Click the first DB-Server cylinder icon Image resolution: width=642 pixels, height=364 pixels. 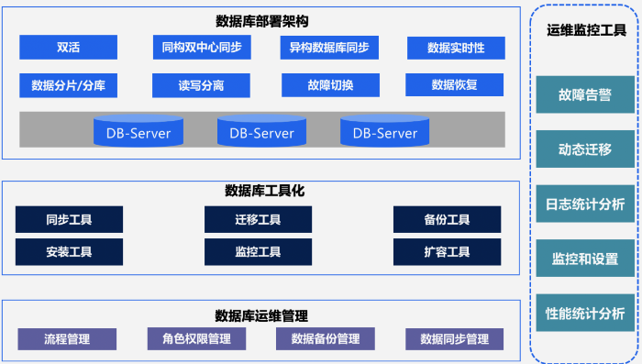coord(138,130)
